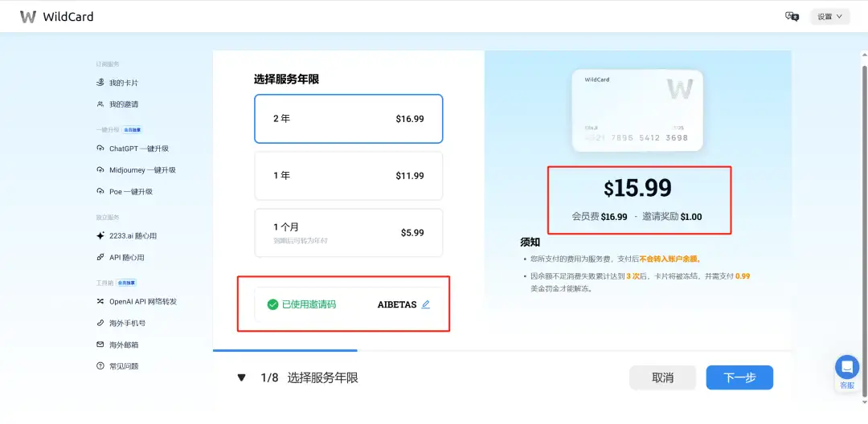Expand the step list triangle
Screen dimensions: 868x424
pos(241,378)
